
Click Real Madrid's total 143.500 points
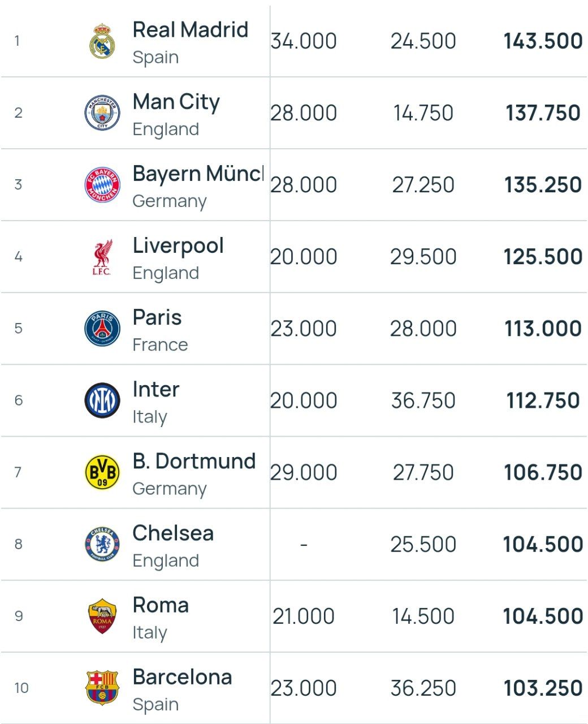pos(543,41)
